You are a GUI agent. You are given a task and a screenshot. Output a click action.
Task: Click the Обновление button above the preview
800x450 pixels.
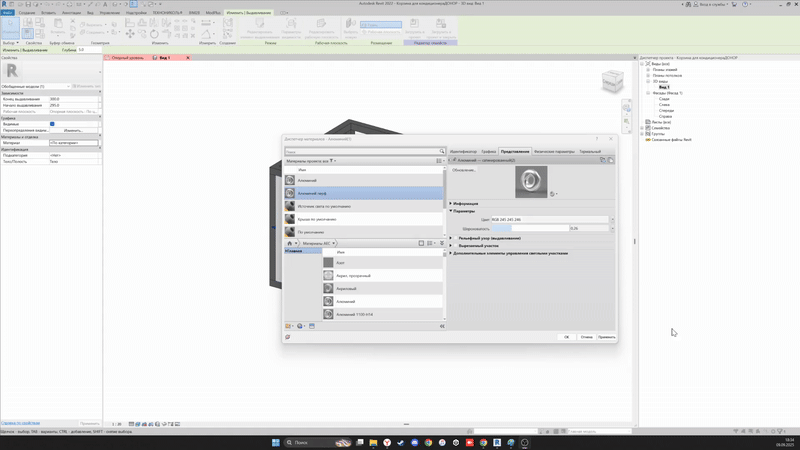click(x=464, y=170)
